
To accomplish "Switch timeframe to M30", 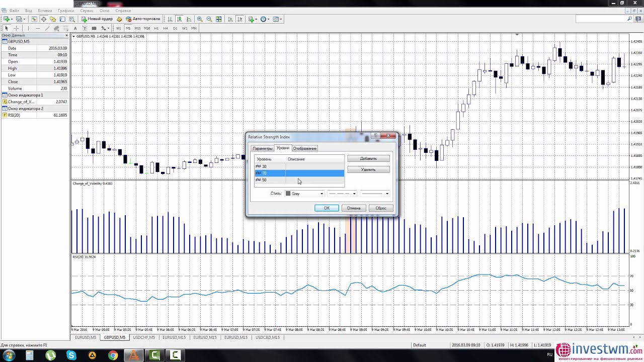I will (x=147, y=29).
